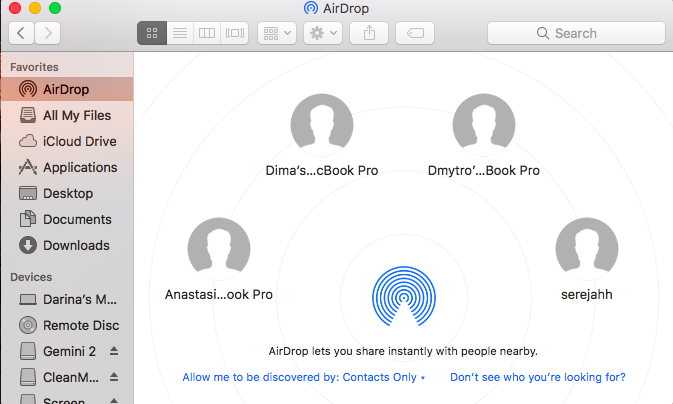This screenshot has width=673, height=404.
Task: Click the Share toolbar button
Action: point(369,33)
